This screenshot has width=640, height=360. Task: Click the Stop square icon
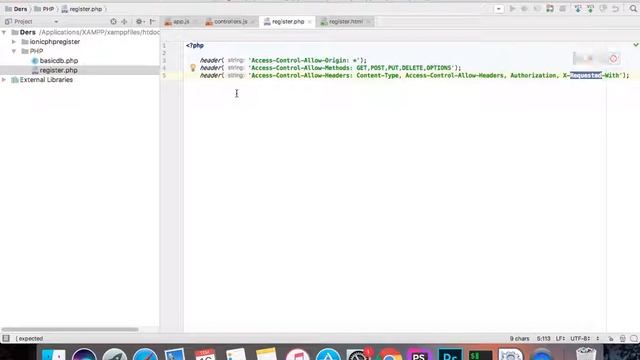click(x=563, y=9)
